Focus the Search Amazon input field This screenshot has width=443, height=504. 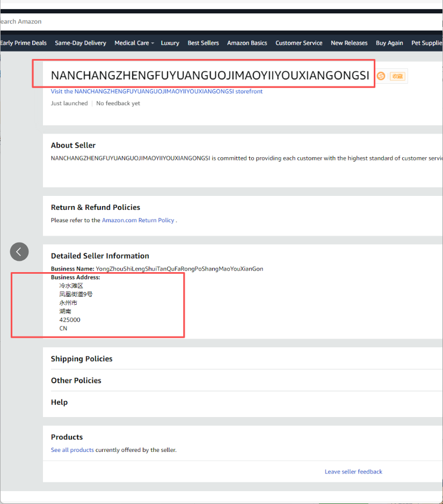pos(221,21)
